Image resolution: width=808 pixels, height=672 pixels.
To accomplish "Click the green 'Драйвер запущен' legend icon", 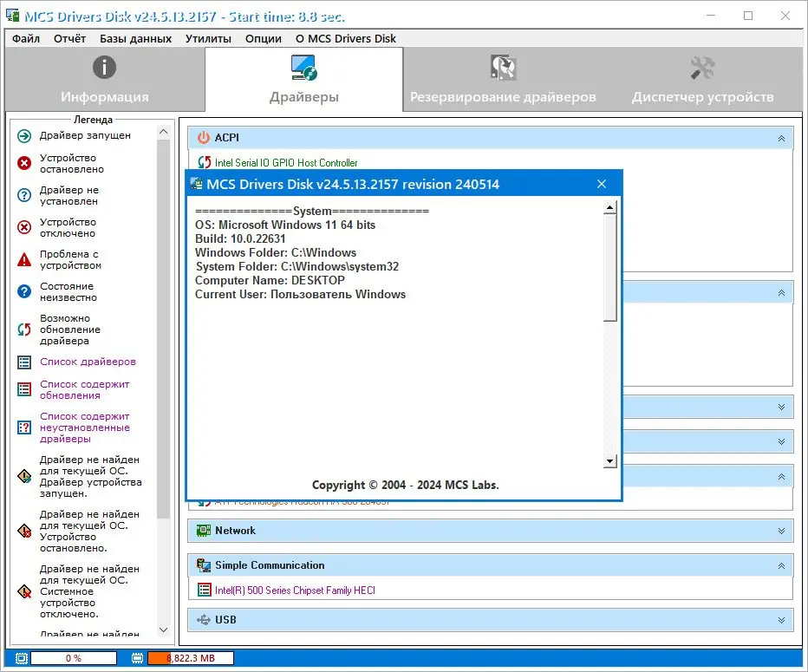I will point(24,136).
